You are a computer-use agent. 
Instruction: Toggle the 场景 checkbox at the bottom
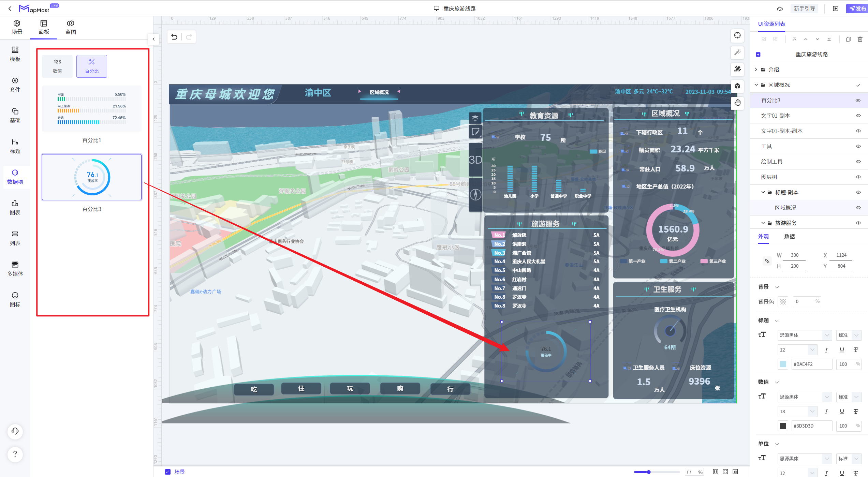click(x=168, y=472)
